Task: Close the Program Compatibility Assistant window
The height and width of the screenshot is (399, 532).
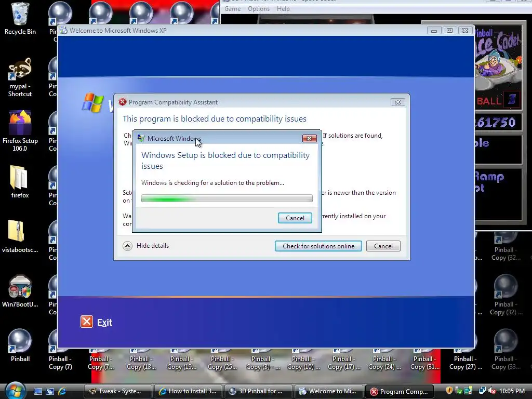Action: (397, 102)
